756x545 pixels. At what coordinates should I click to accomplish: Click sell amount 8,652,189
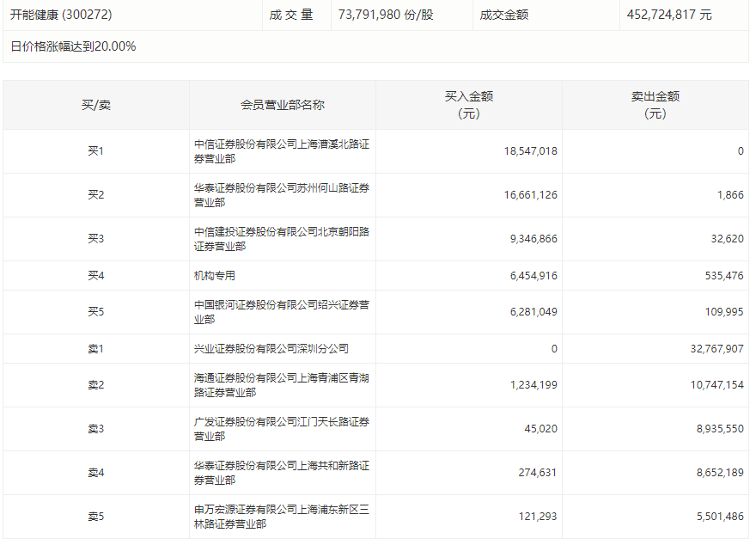[x=720, y=473]
